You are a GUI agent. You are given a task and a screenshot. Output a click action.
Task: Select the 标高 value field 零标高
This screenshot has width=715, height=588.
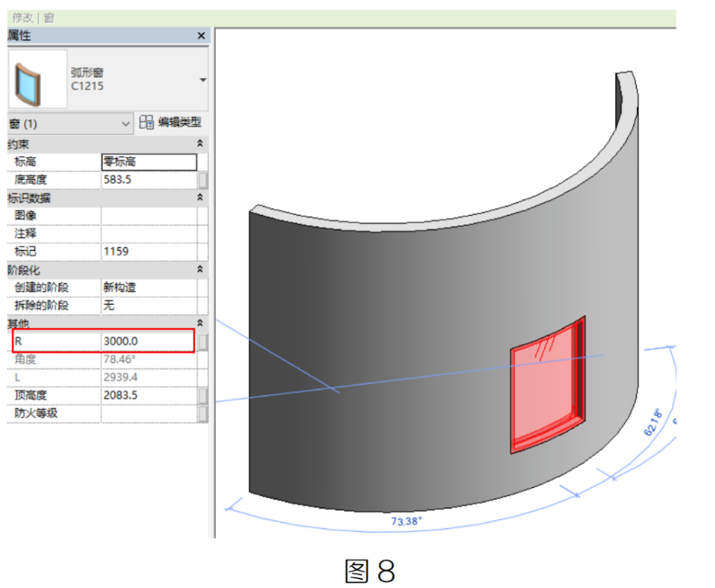pyautogui.click(x=149, y=162)
